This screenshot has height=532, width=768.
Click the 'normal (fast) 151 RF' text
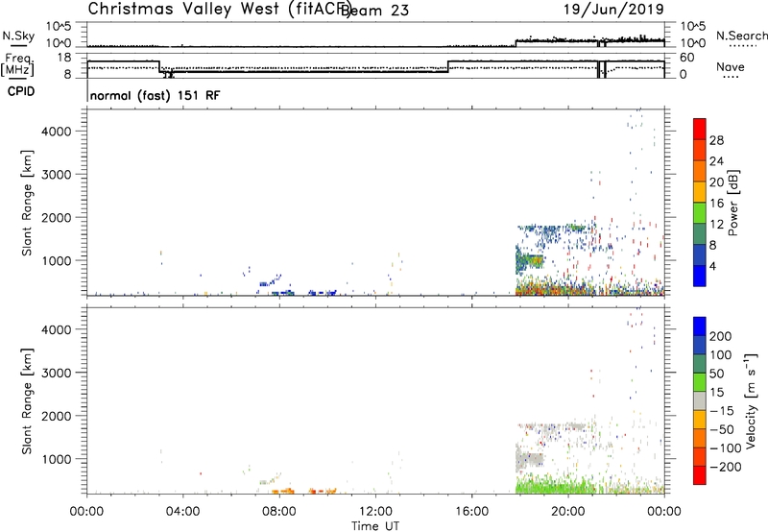tap(155, 95)
